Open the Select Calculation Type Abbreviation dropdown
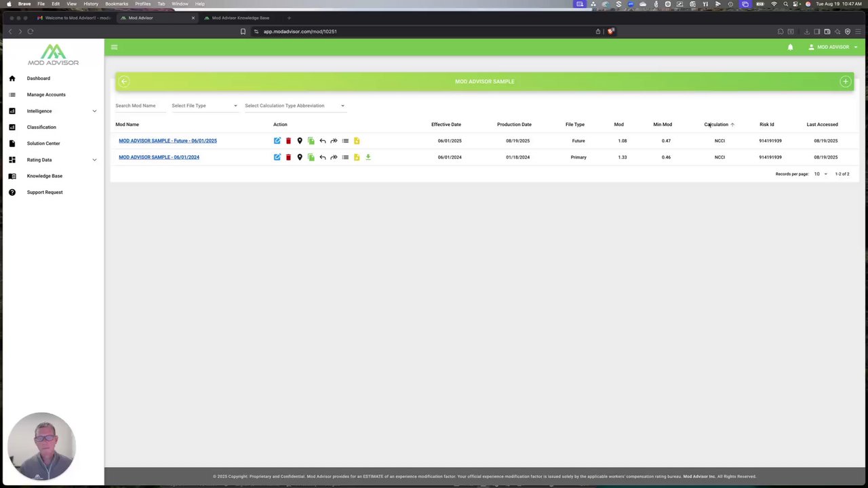The width and height of the screenshot is (868, 488). pyautogui.click(x=294, y=106)
